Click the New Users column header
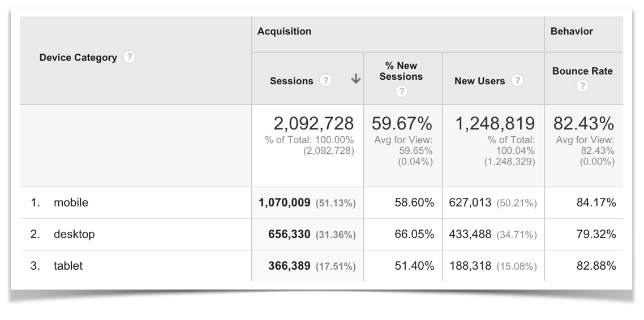This screenshot has height=320, width=644. tap(479, 81)
